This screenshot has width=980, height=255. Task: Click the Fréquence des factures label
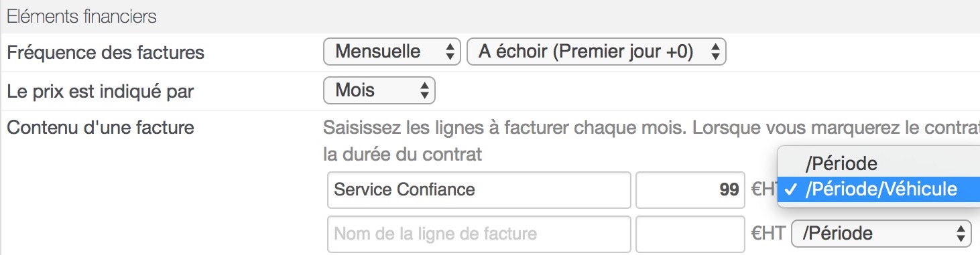(106, 52)
